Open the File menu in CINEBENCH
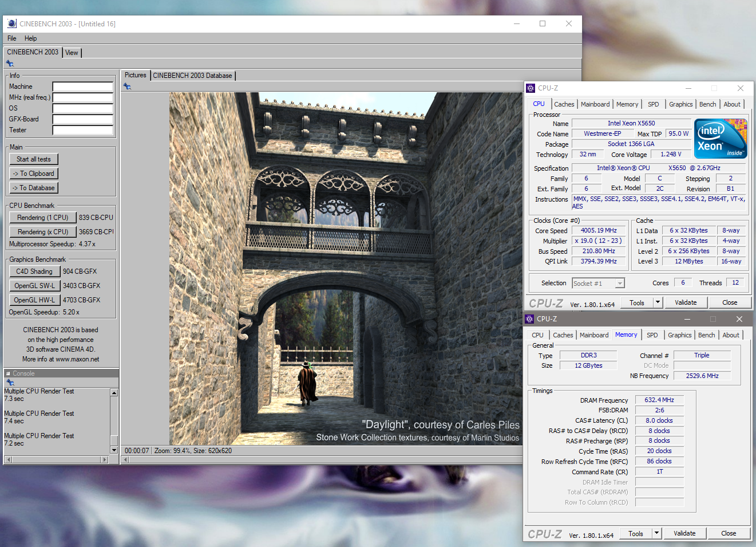The image size is (756, 547). 11,38
